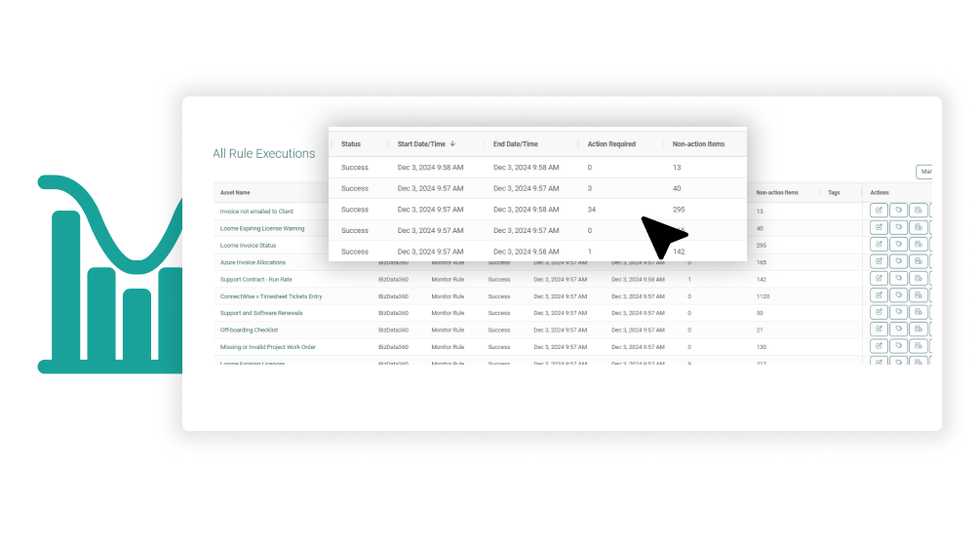Open Azure Invoice Allocations asset
This screenshot has height=545, width=980.
[253, 262]
